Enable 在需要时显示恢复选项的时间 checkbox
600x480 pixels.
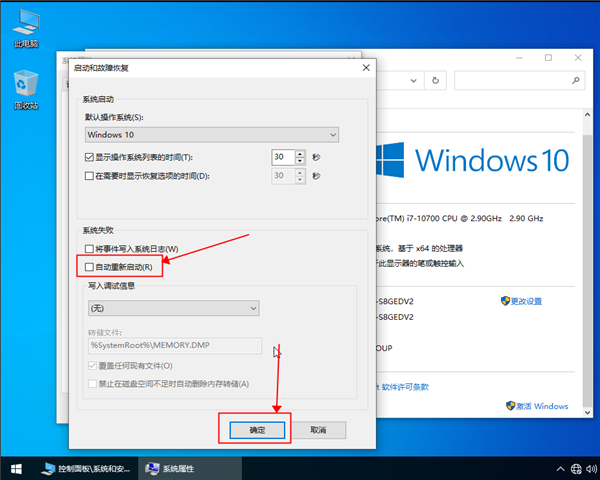click(90, 176)
